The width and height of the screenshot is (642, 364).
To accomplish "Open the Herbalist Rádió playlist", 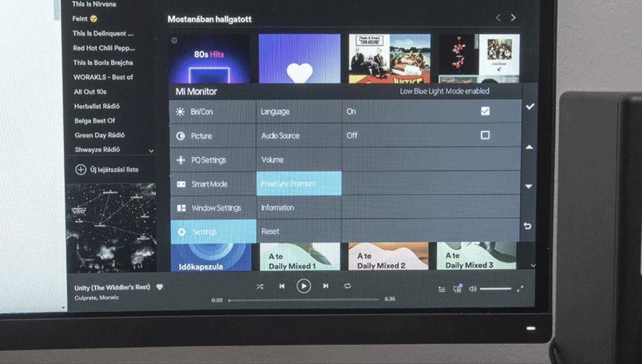I will 97,106.
